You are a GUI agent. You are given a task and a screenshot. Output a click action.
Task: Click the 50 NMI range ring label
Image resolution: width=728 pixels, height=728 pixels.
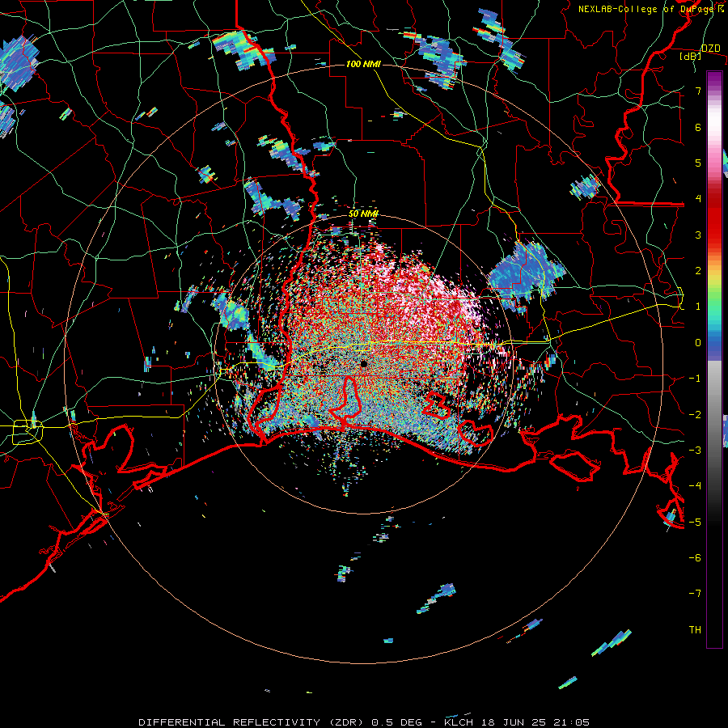coord(363,214)
